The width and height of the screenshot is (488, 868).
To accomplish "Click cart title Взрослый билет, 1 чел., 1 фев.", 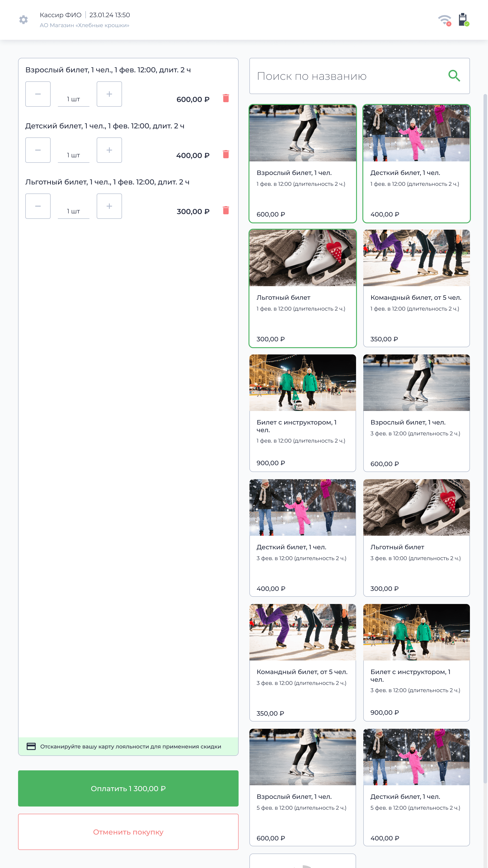I will pos(108,70).
